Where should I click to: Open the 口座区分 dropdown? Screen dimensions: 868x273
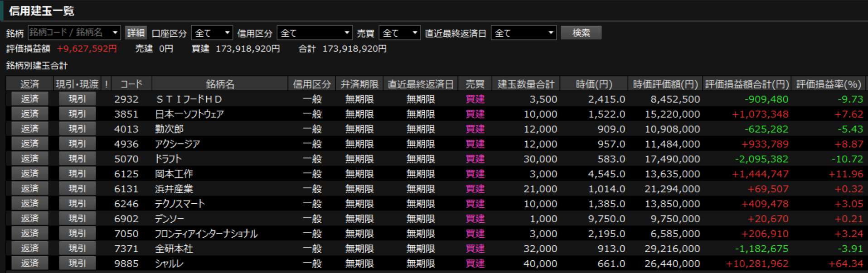click(x=212, y=33)
